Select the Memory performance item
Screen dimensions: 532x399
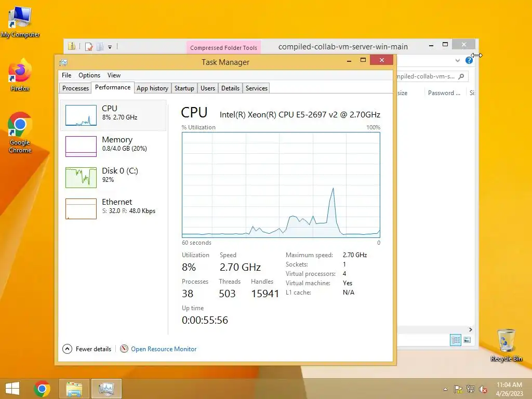pyautogui.click(x=113, y=147)
